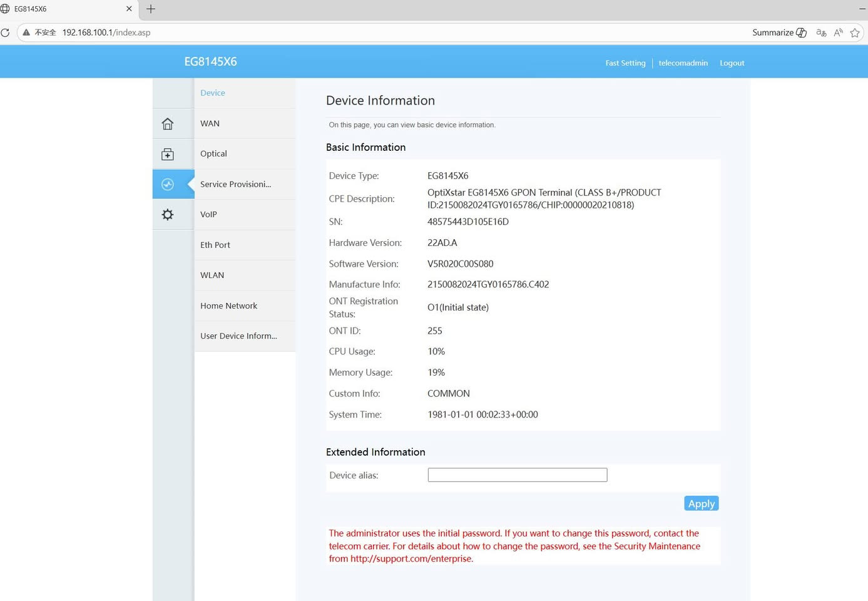The image size is (868, 601).
Task: Open the maintenance first-aid kit icon
Action: click(x=167, y=154)
